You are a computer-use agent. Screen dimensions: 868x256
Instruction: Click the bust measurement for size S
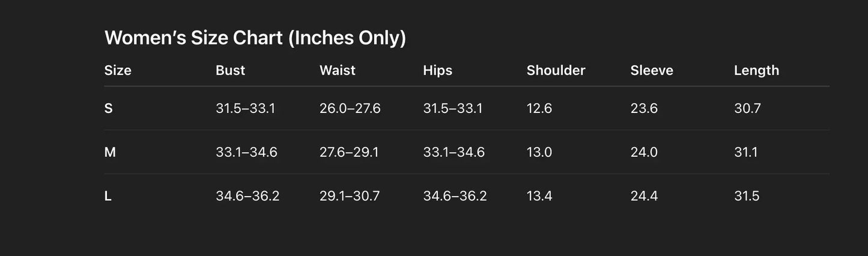click(x=245, y=109)
